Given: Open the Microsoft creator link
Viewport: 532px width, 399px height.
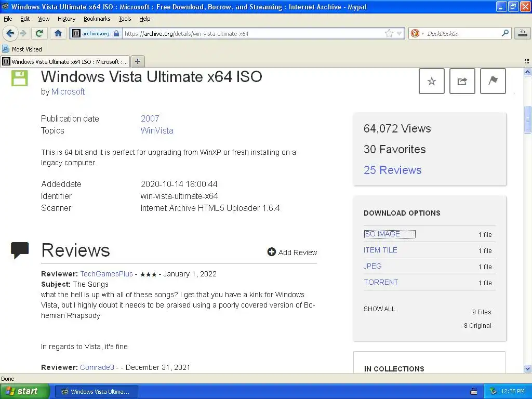Looking at the screenshot, I should pos(68,91).
